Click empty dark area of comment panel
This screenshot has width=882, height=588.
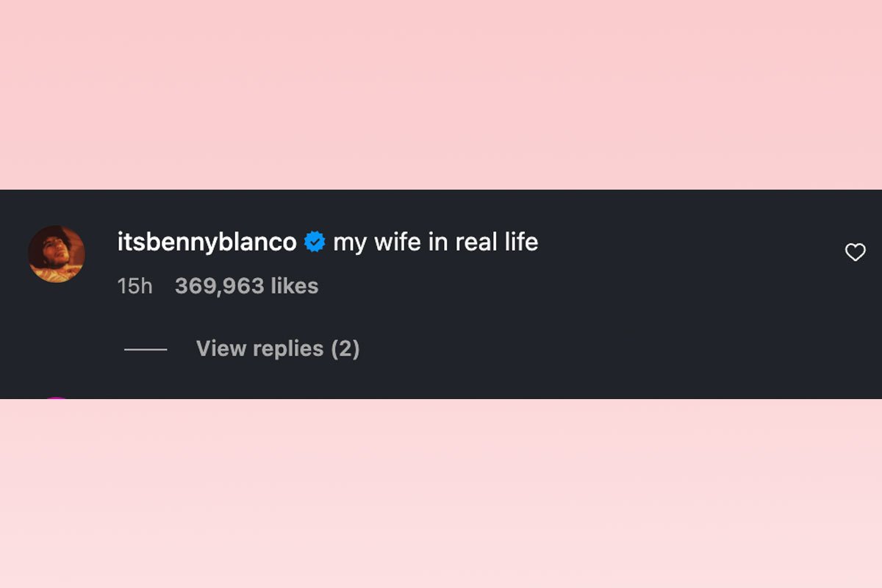tap(588, 331)
